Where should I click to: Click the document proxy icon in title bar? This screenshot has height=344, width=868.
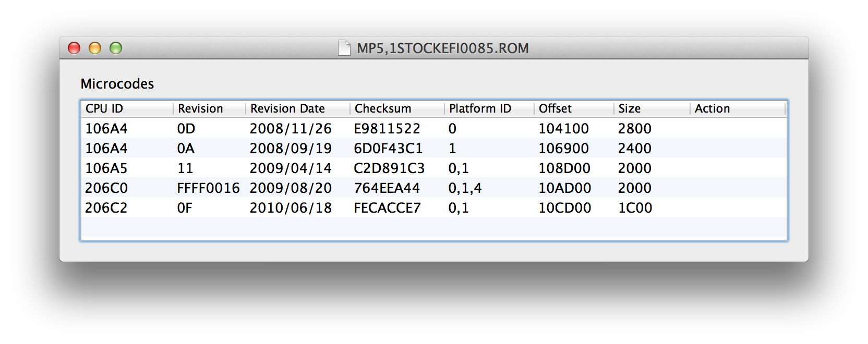[344, 48]
